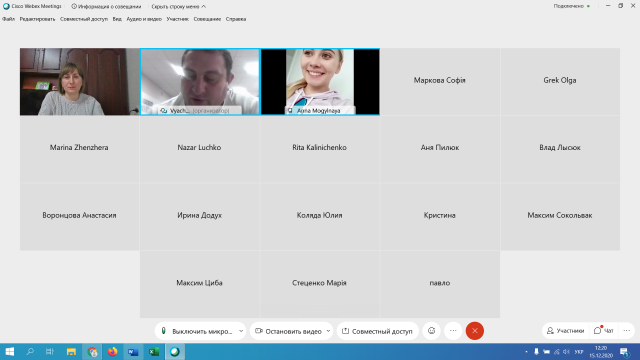The width and height of the screenshot is (640, 360).
Task: Select Воронцова Анастасия participant tile
Action: [x=80, y=217]
